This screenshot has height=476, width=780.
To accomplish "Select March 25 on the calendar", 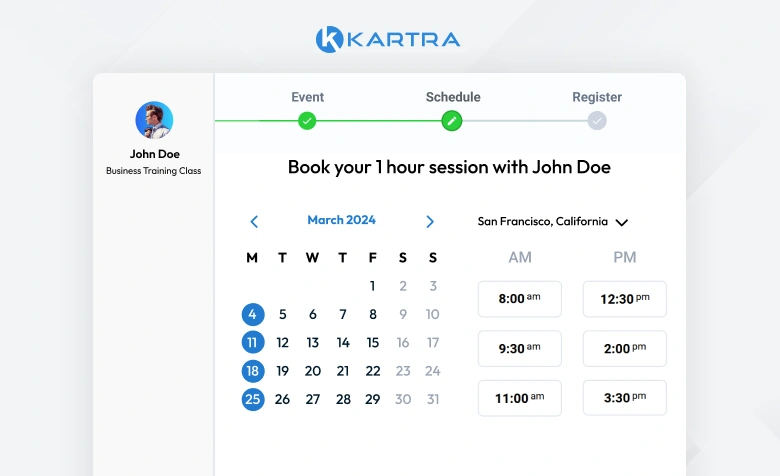I will 253,399.
